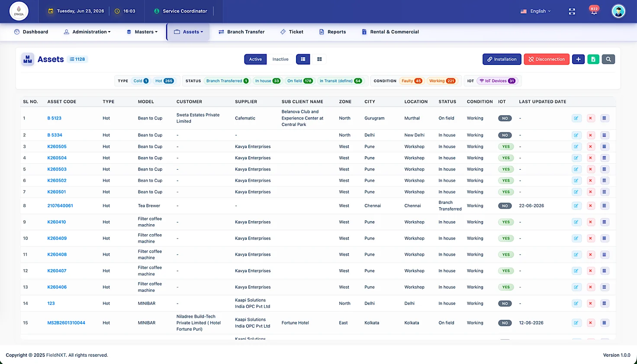This screenshot has height=364, width=637.
Task: Edit asset K260503
Action: [576, 169]
